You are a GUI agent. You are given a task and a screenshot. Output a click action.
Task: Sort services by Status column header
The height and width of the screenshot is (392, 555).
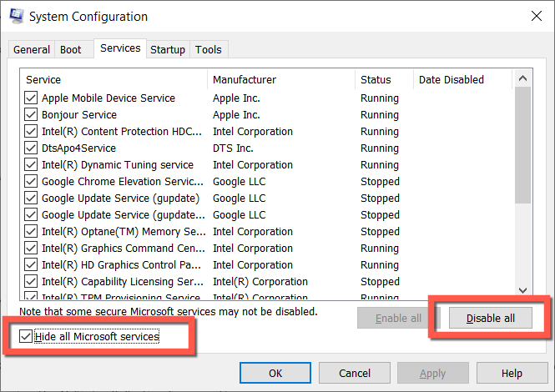tap(384, 80)
